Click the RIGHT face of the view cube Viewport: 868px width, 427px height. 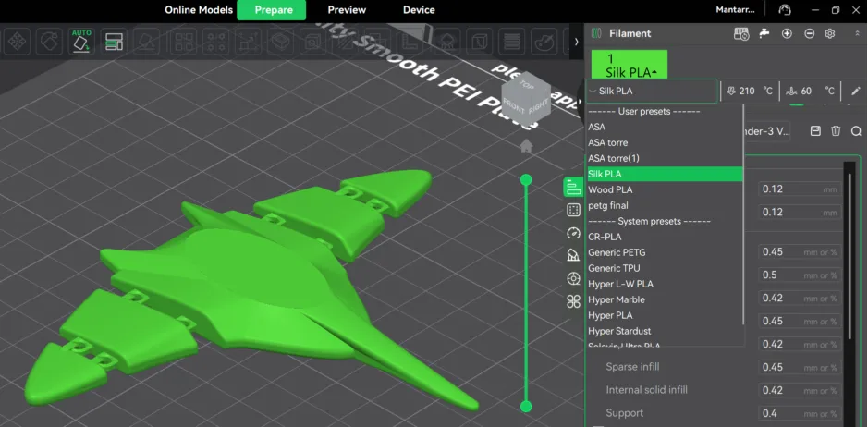coord(537,106)
